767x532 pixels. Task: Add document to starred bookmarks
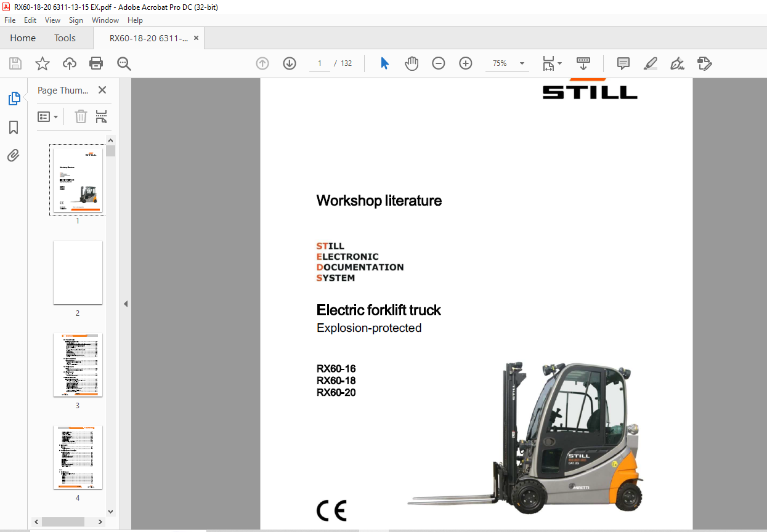42,63
